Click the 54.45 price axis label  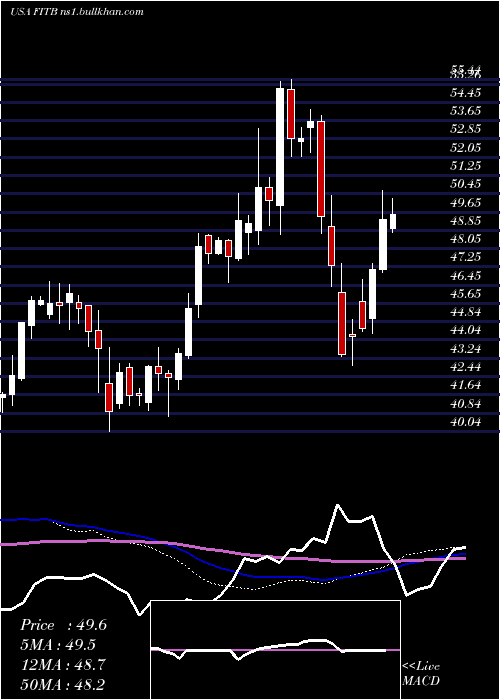click(465, 93)
